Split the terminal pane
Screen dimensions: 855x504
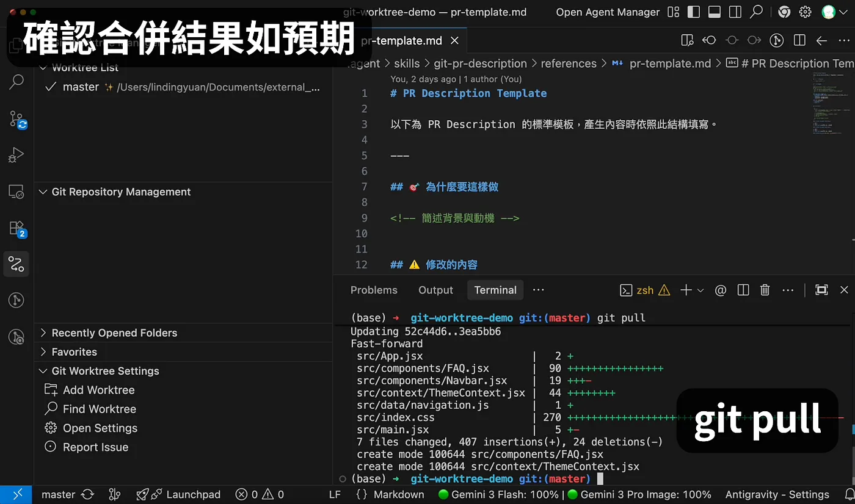click(x=743, y=290)
